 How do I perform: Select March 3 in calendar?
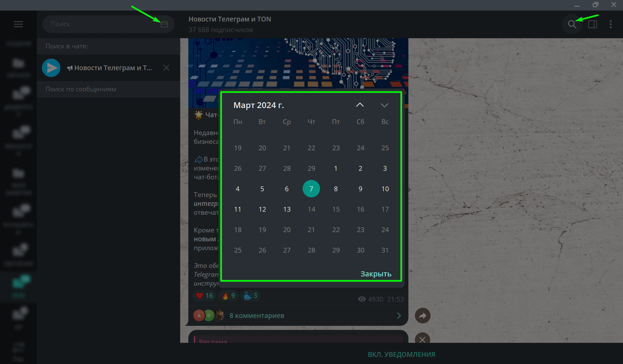(385, 168)
